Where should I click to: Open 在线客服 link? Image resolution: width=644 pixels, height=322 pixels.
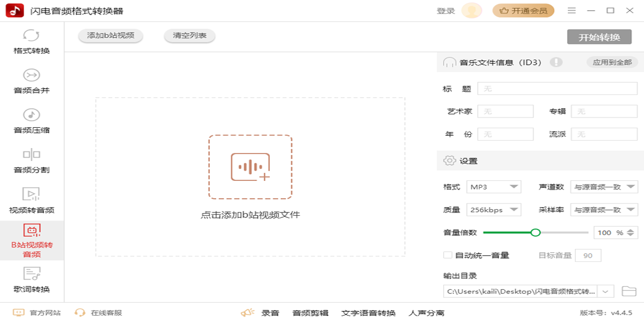pyautogui.click(x=106, y=313)
